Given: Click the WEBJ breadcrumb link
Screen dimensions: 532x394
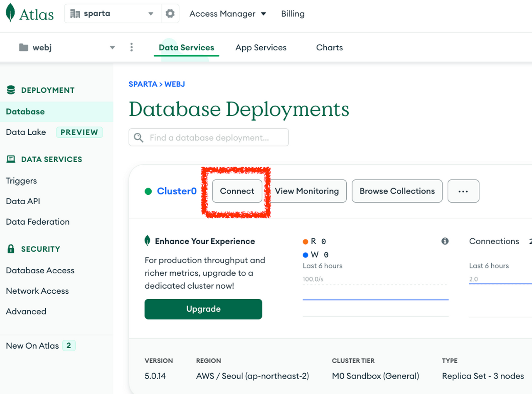Looking at the screenshot, I should [x=175, y=84].
